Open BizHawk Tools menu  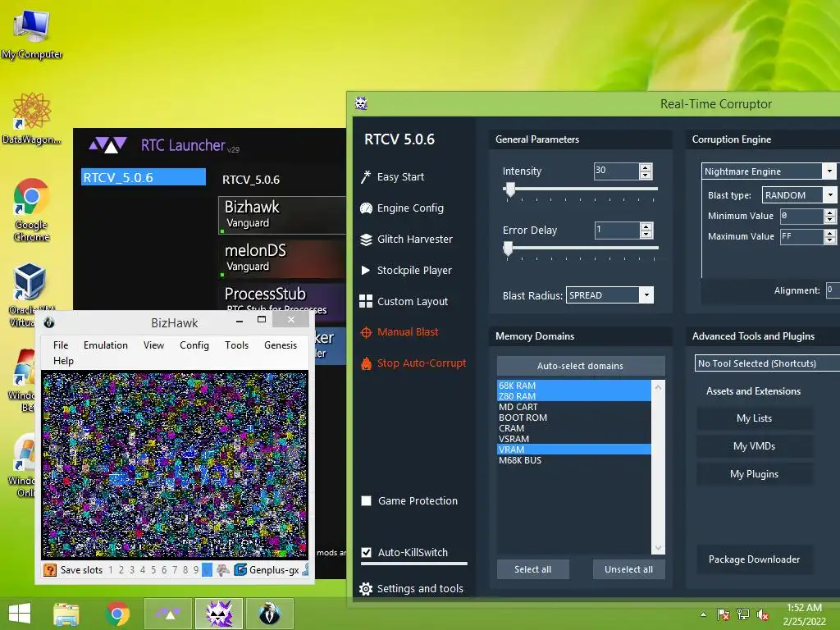click(x=237, y=345)
